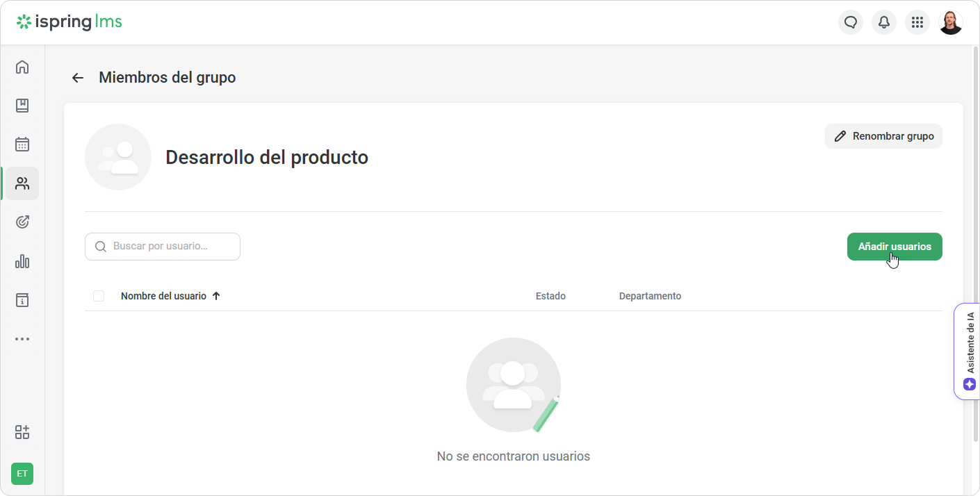This screenshot has height=496, width=980.
Task: Open the info archive icon in sidebar
Action: [x=22, y=300]
